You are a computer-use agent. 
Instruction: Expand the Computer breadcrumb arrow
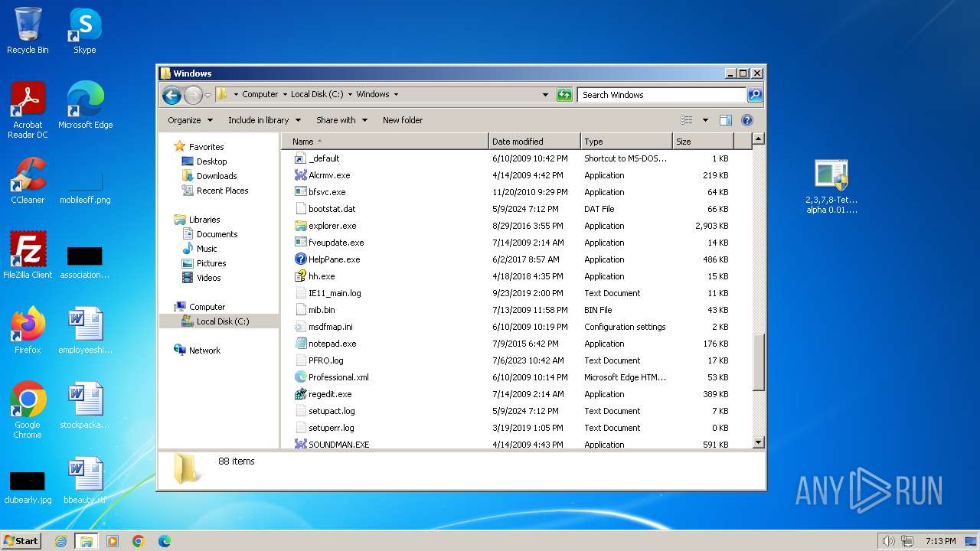285,95
